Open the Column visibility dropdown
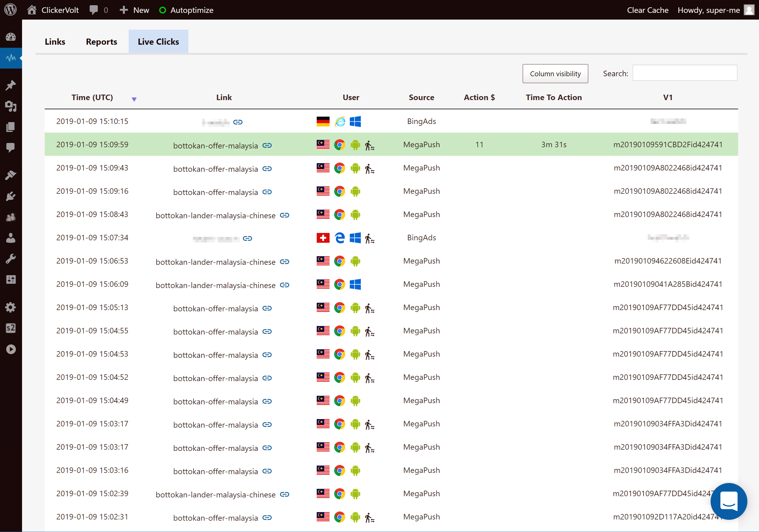The width and height of the screenshot is (759, 532). pos(555,73)
